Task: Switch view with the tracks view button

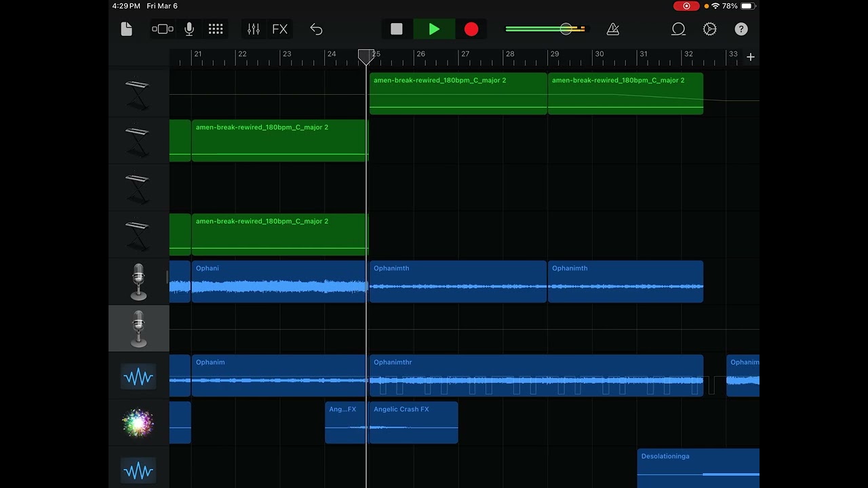Action: coord(163,29)
